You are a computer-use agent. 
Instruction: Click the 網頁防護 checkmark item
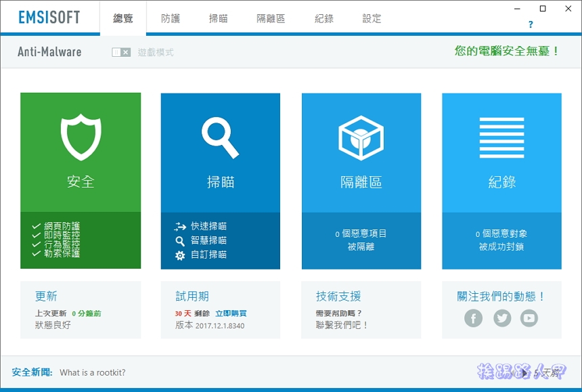tap(56, 226)
